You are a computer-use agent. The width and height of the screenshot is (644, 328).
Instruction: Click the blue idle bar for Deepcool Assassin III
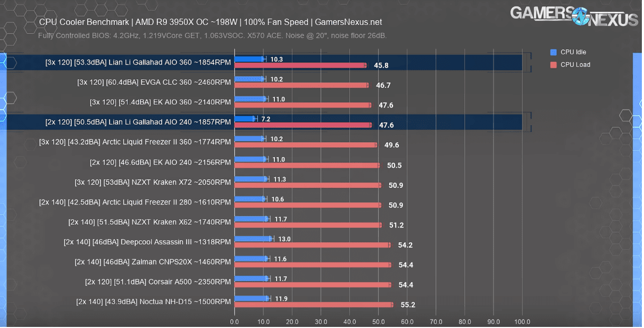click(253, 239)
